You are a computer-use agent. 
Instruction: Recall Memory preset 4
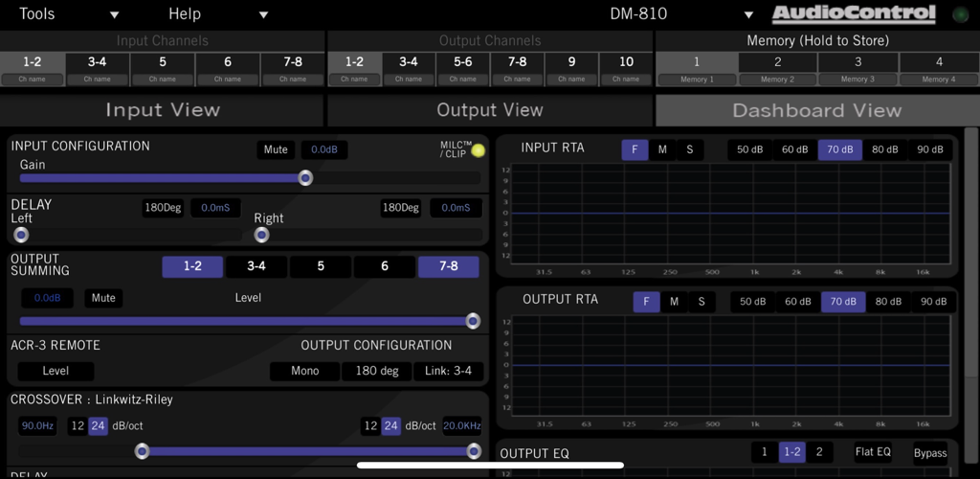coord(940,62)
